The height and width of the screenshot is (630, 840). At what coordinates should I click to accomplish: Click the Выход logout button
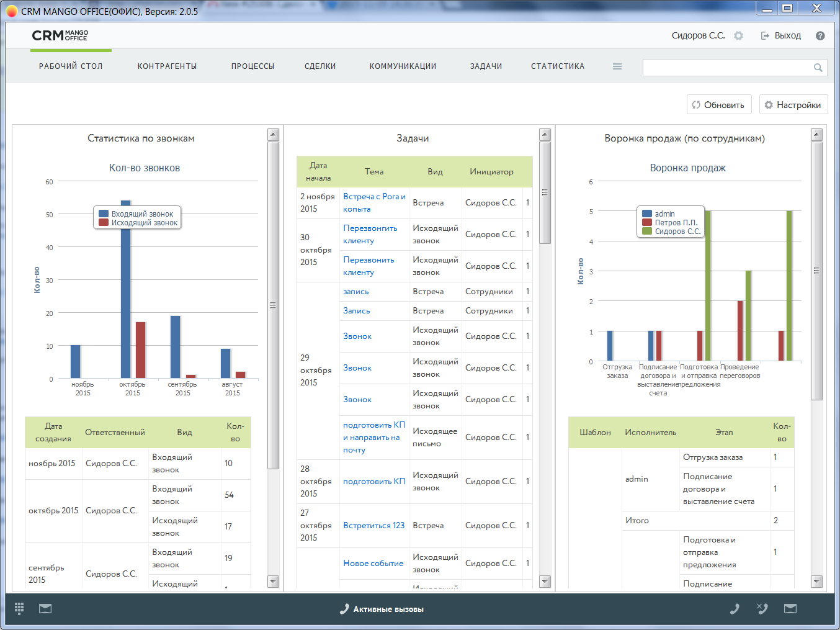(781, 36)
